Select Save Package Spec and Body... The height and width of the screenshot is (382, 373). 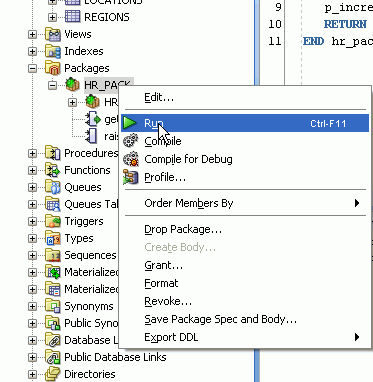(245, 319)
